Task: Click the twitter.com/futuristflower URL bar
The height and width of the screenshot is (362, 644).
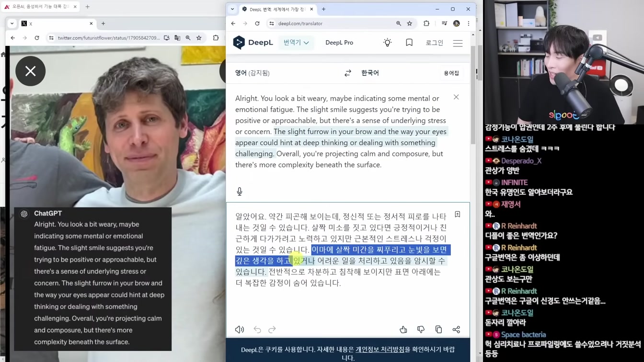Action: 109,38
